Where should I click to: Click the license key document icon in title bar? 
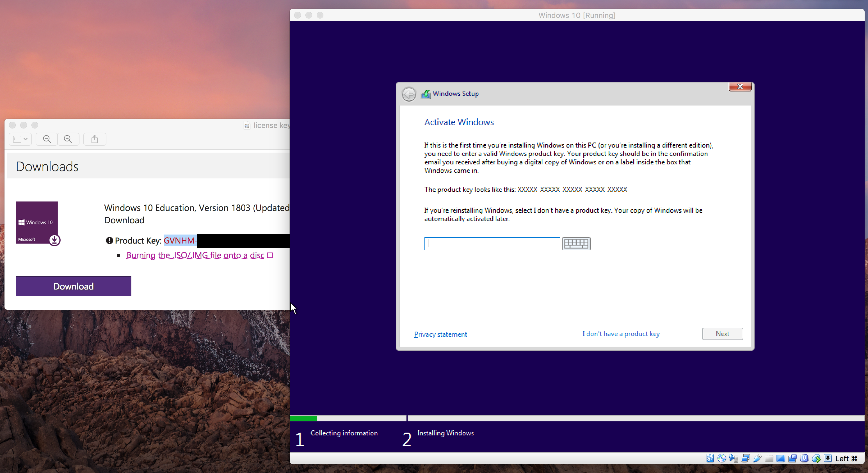(247, 126)
